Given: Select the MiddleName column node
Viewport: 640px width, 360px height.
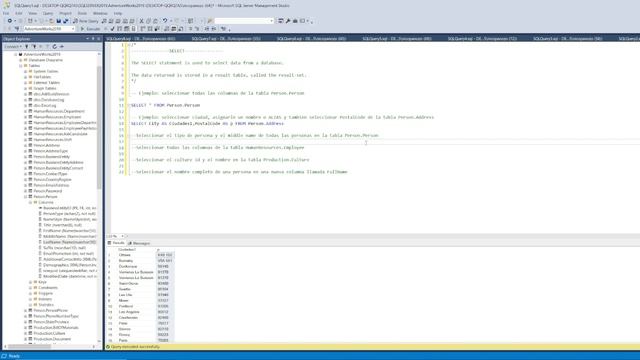Looking at the screenshot, I should pyautogui.click(x=69, y=237).
